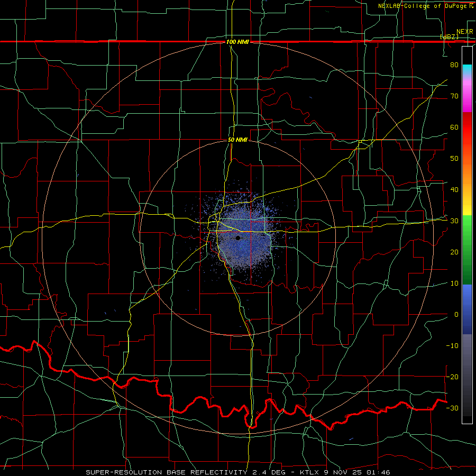Click the '20' value on dBZ scale
476x476 pixels.
[x=454, y=252]
